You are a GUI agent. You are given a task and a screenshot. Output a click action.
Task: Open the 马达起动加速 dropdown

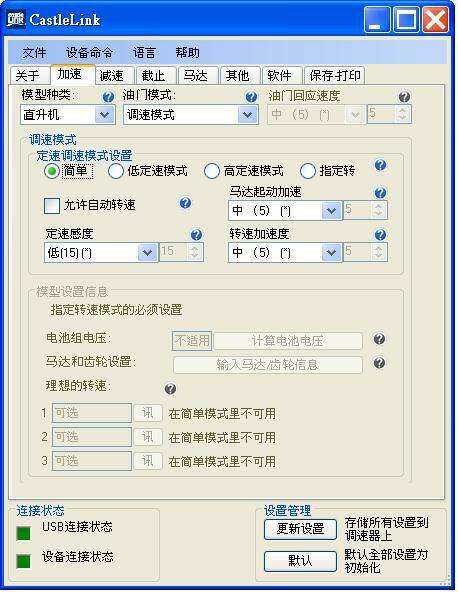point(285,210)
